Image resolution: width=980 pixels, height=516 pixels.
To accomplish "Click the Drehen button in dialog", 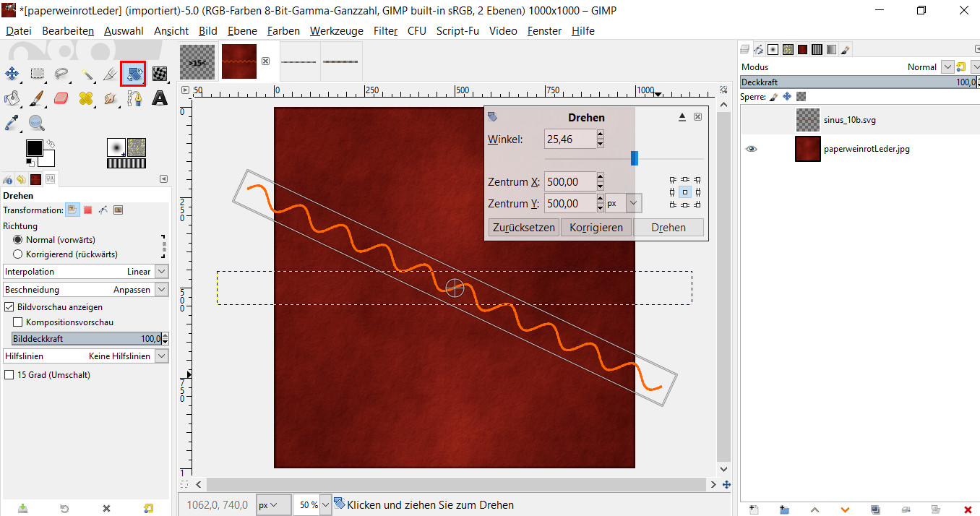I will [668, 228].
